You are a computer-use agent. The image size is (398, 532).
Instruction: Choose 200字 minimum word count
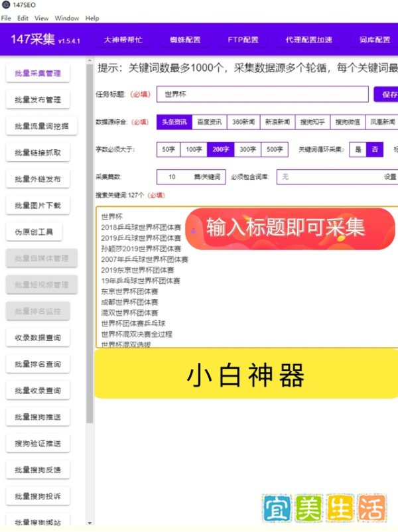tap(220, 149)
